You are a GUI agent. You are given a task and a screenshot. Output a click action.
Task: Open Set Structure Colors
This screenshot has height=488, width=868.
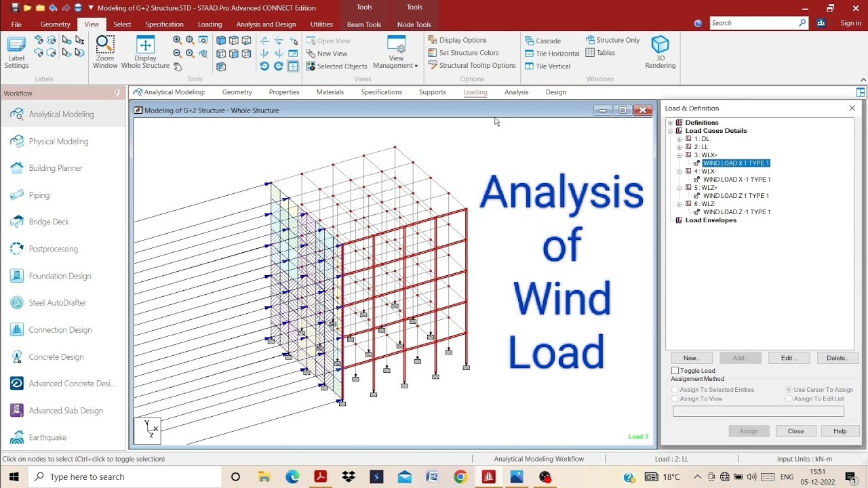point(463,53)
